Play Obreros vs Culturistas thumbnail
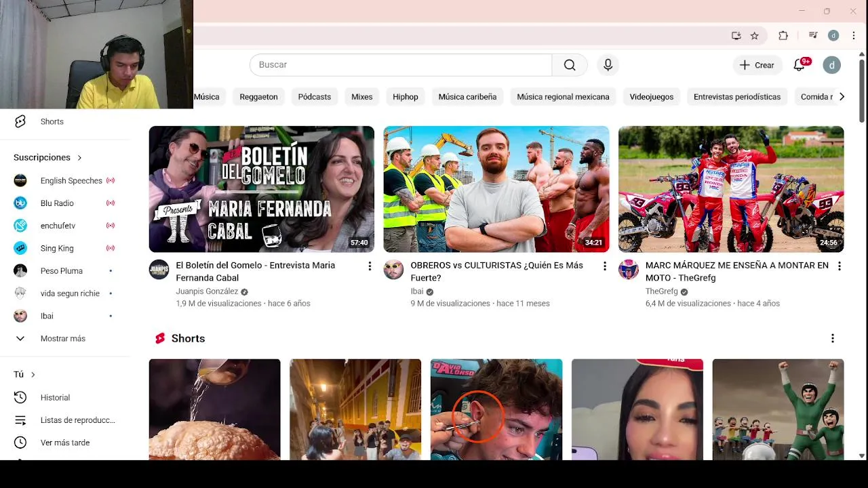Image resolution: width=868 pixels, height=488 pixels. (496, 189)
